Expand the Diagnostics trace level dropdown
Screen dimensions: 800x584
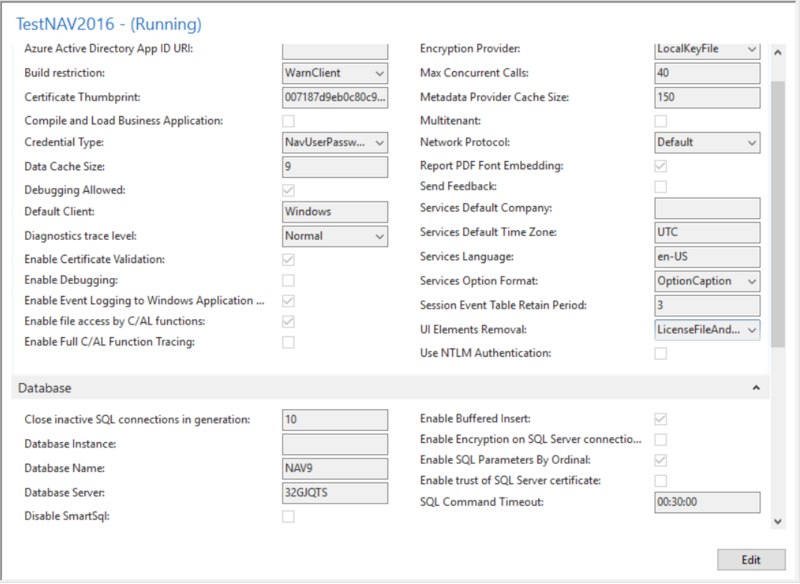point(335,236)
